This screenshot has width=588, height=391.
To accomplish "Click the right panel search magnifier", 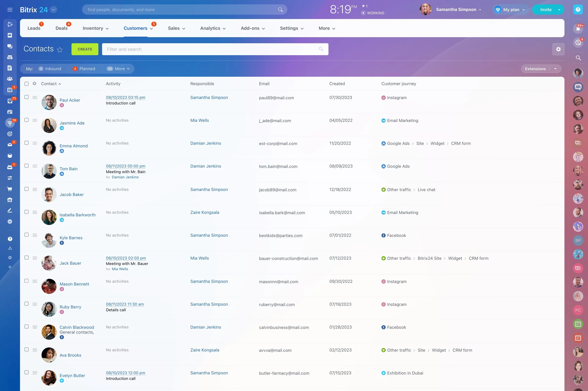I will pyautogui.click(x=578, y=58).
